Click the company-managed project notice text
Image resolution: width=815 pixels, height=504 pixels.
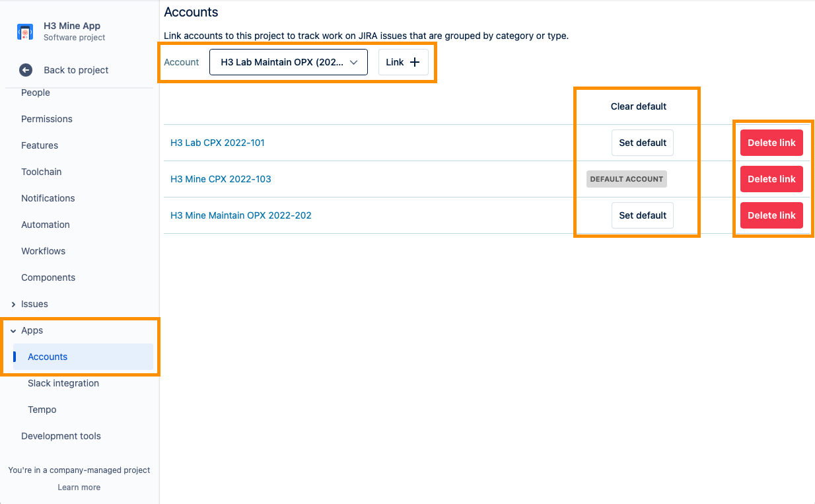(x=79, y=470)
